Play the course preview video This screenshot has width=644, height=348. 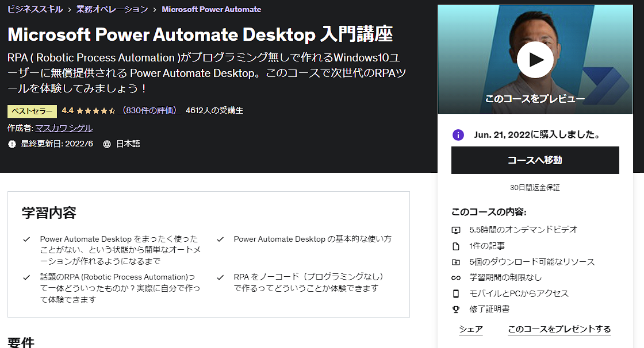tap(535, 60)
